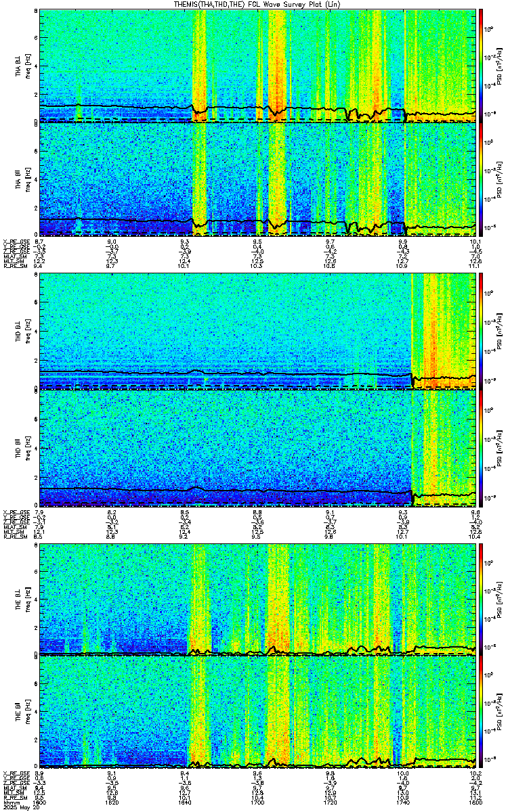Select the THA B-parallel axis label
Screen dimensions: 508x812
click(x=18, y=179)
